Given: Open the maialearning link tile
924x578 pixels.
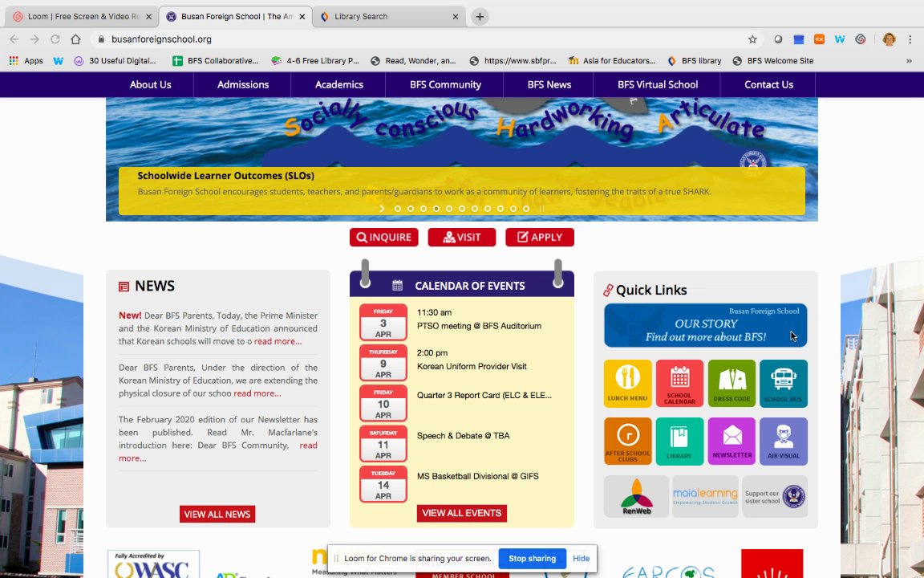Looking at the screenshot, I should pos(705,497).
